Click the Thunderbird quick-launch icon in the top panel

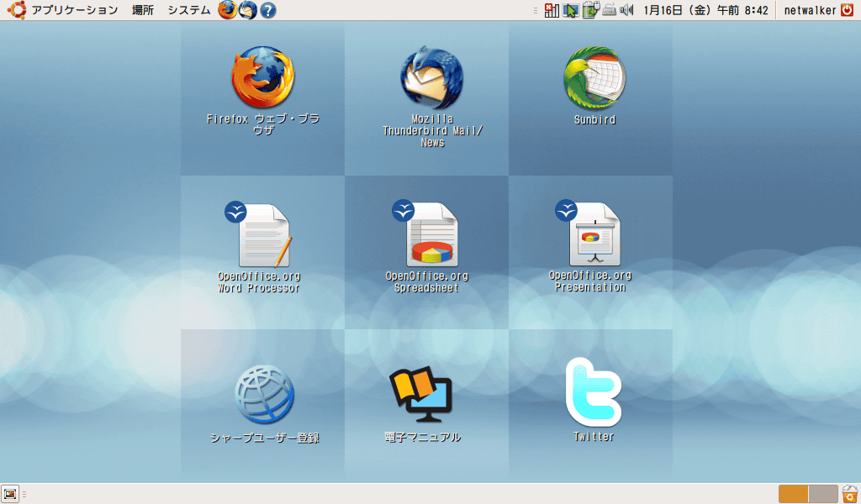point(248,10)
